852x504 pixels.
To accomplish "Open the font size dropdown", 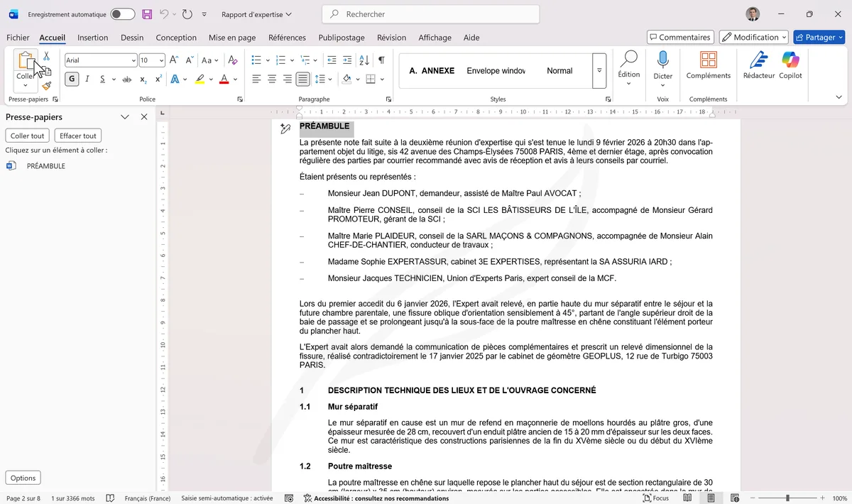I will click(160, 60).
